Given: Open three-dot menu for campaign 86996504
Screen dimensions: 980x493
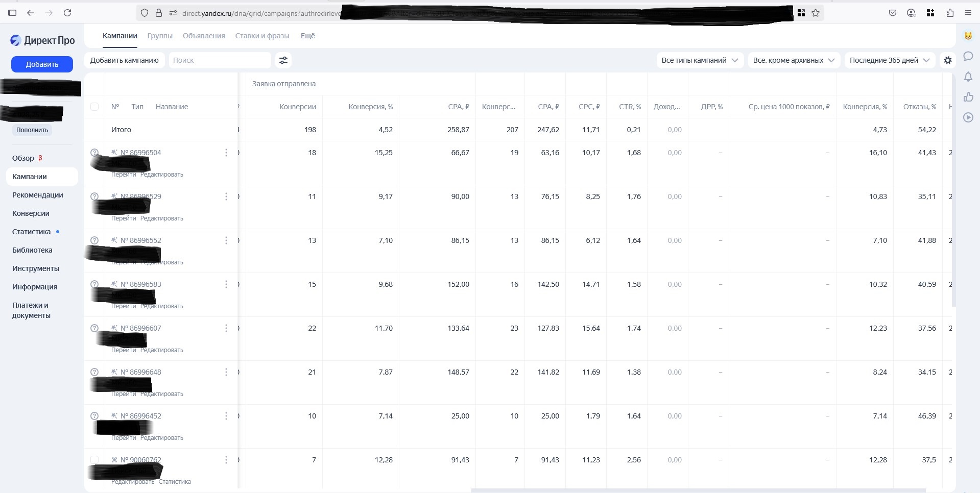Looking at the screenshot, I should 226,153.
